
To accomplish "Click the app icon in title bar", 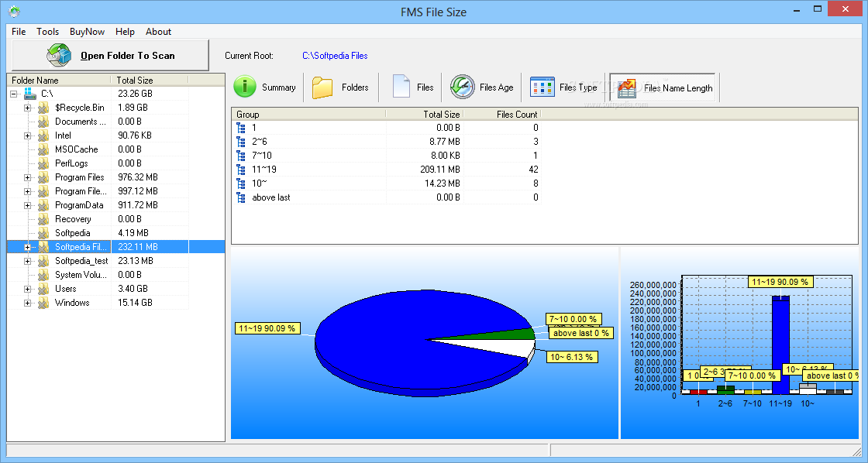I will (15, 11).
